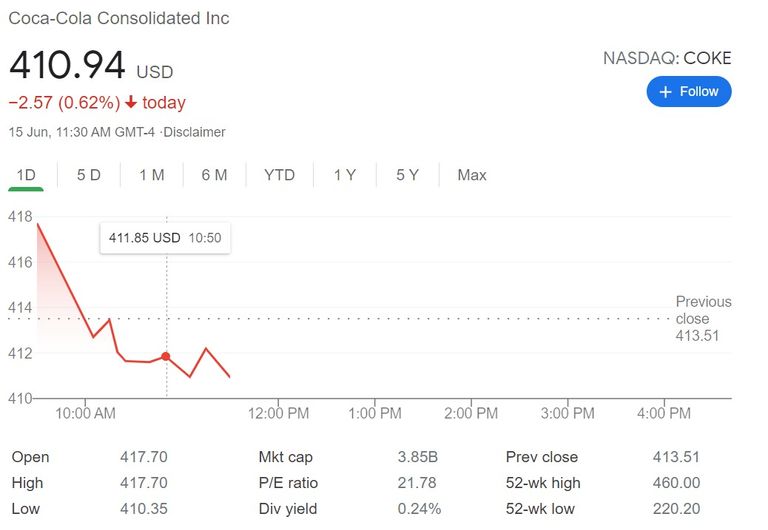Click the 411.85 USD chart tooltip

[x=165, y=238]
